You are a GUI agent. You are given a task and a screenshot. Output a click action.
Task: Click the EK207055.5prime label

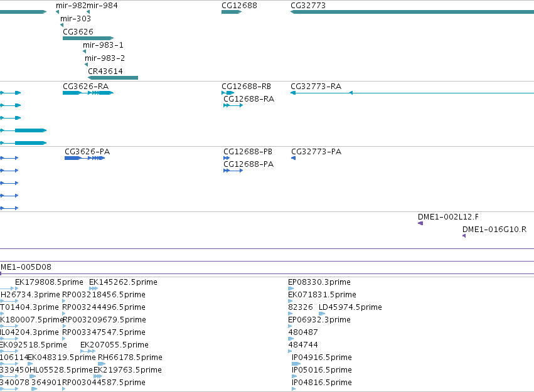114,345
